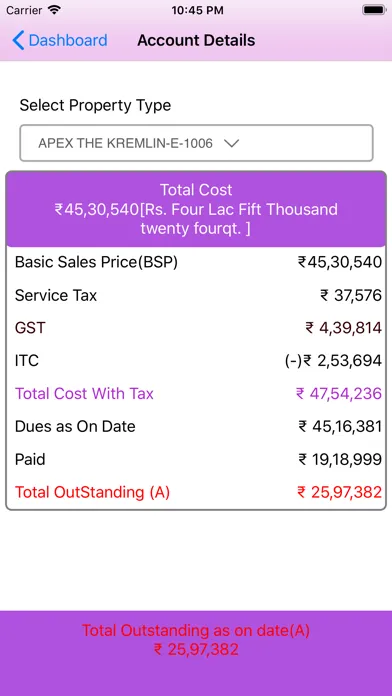The width and height of the screenshot is (392, 696).
Task: Tap the battery status icon
Action: pos(374,10)
